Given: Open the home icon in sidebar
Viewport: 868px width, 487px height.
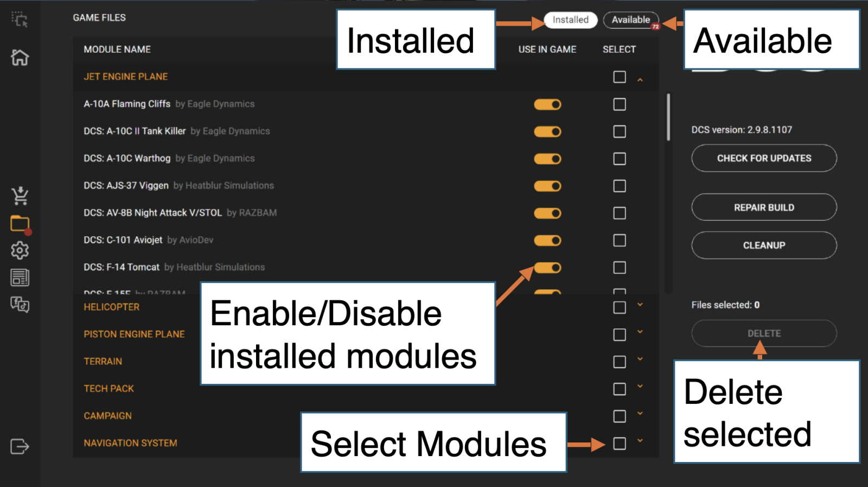Looking at the screenshot, I should point(20,57).
